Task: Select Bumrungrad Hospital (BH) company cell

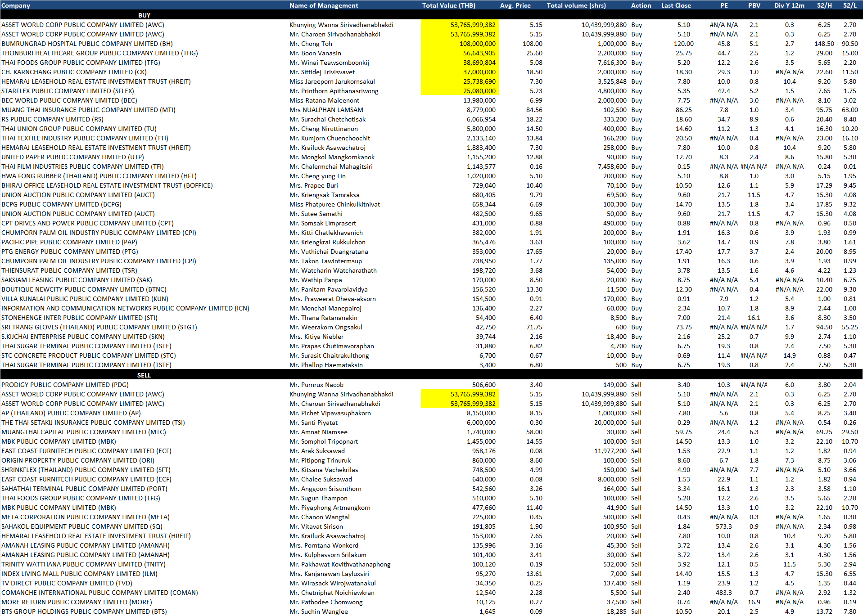Action: pos(87,44)
